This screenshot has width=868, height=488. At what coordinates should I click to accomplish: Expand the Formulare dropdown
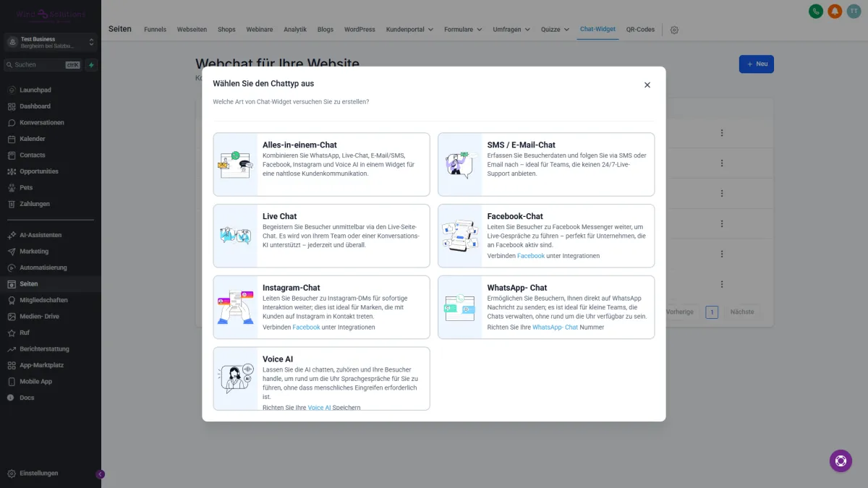pos(463,30)
